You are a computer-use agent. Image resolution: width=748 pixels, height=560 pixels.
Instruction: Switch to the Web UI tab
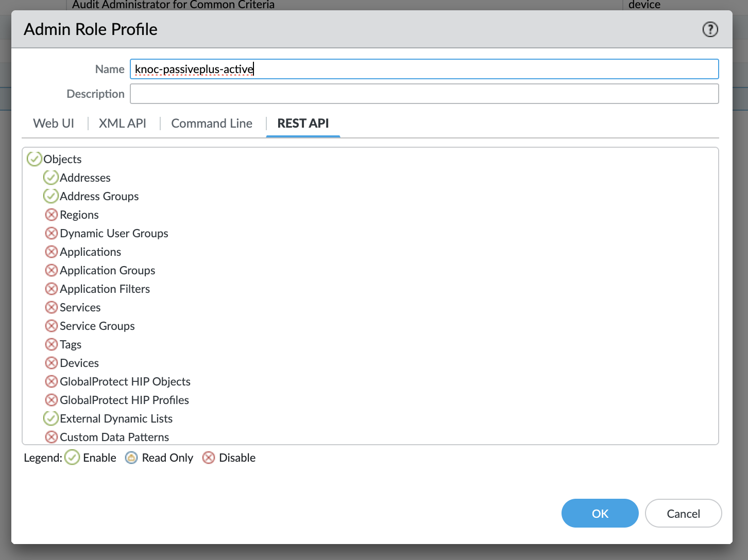53,124
